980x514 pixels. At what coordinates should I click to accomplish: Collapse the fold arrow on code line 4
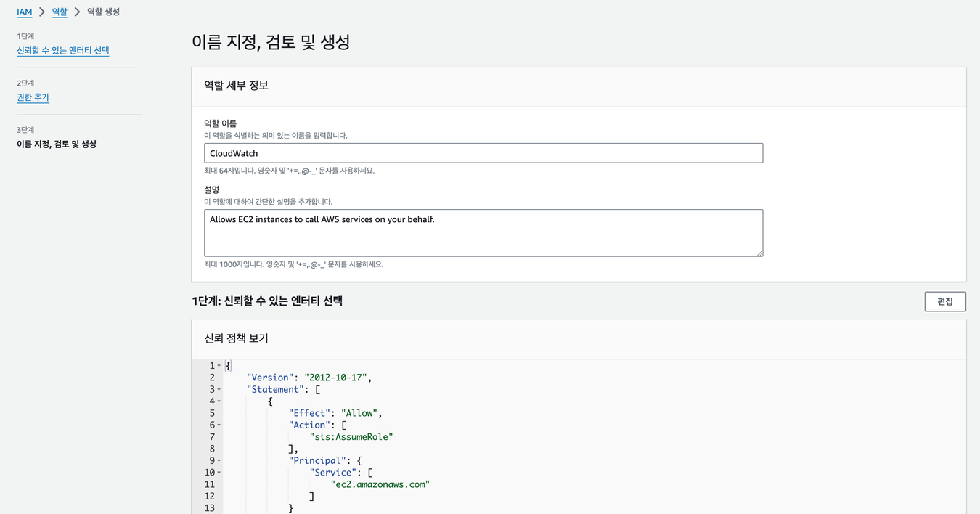[219, 401]
